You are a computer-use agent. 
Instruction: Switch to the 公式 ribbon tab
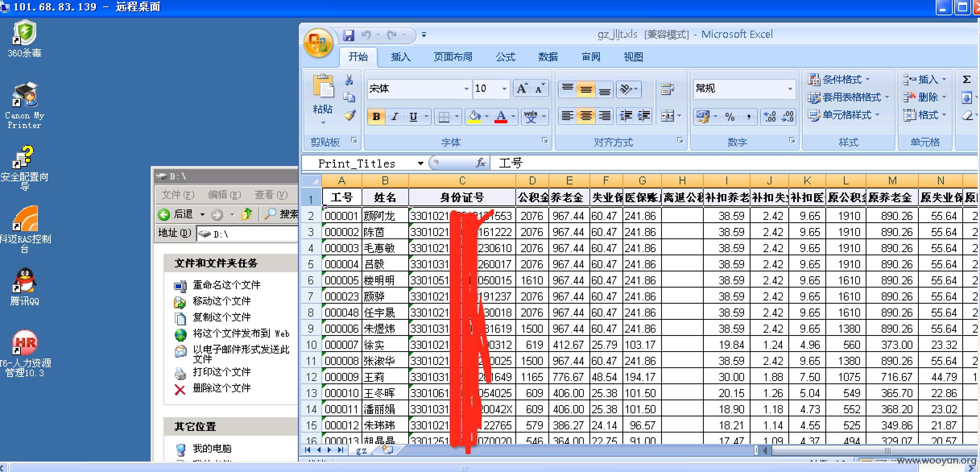point(506,57)
